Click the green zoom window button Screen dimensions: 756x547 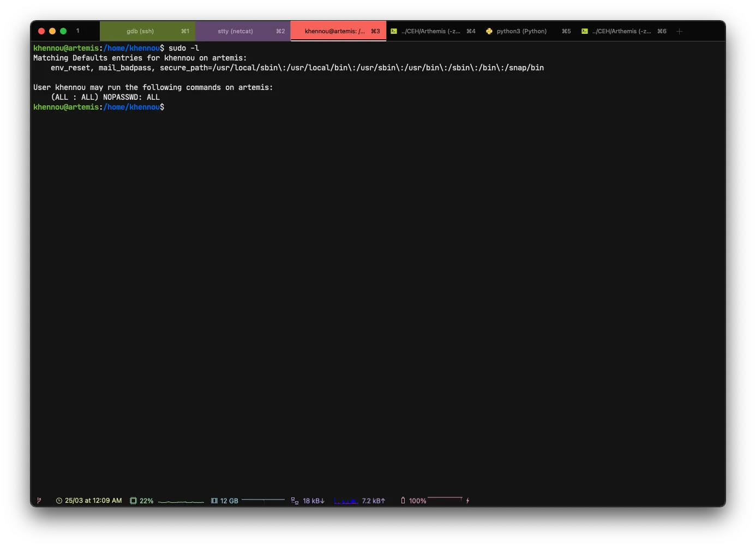pos(63,31)
